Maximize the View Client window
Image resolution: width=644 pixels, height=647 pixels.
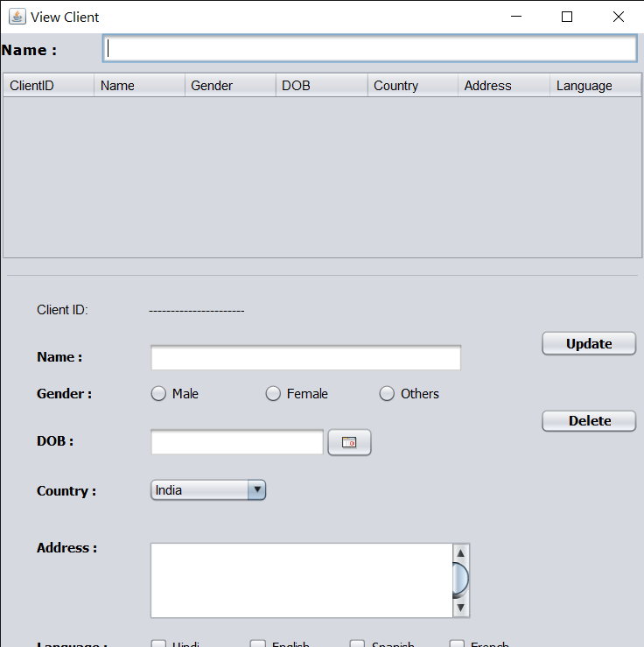(x=567, y=17)
